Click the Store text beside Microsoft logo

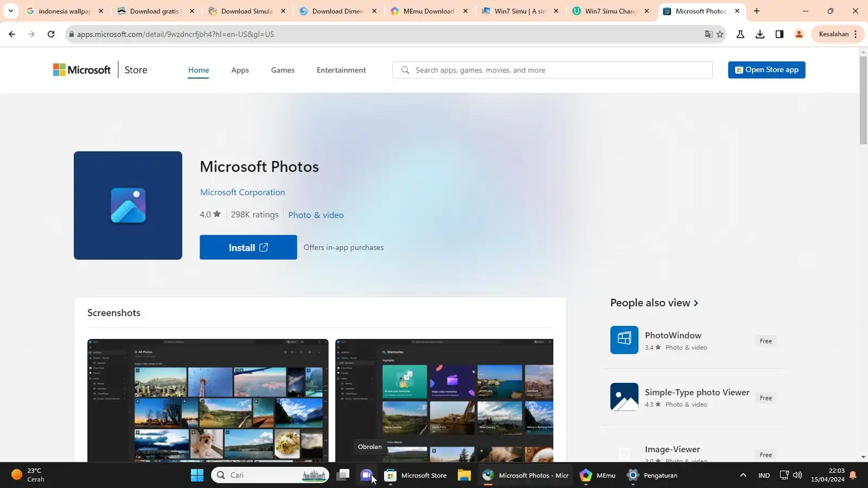click(136, 70)
